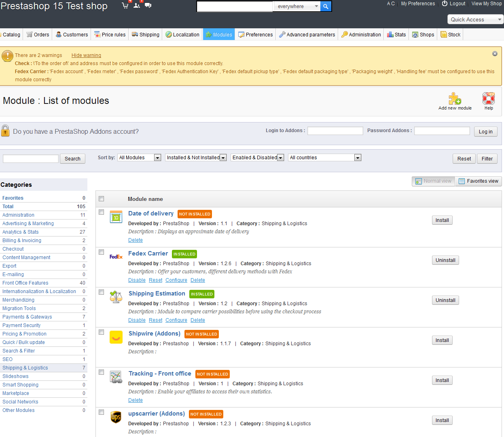Open the Shipping menu tab

coord(146,35)
